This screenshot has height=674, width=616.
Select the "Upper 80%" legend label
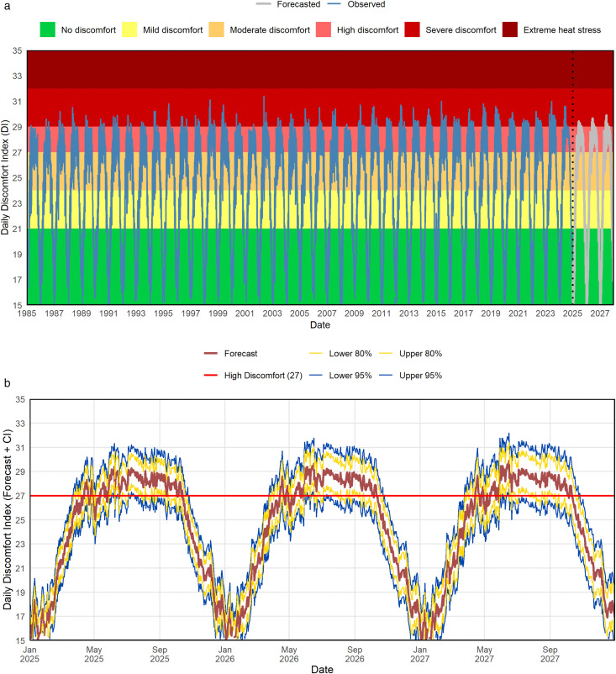(x=420, y=353)
